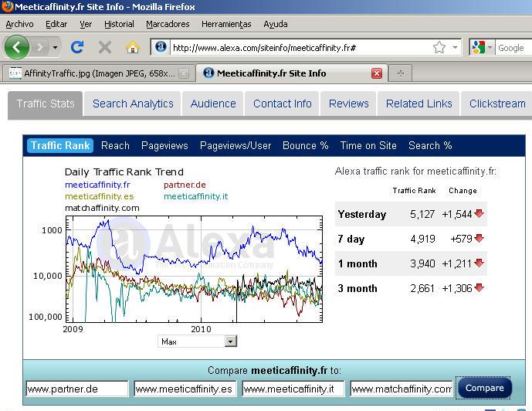Click the www.meeticaffinity.it compare field
The width and height of the screenshot is (532, 411).
[293, 389]
